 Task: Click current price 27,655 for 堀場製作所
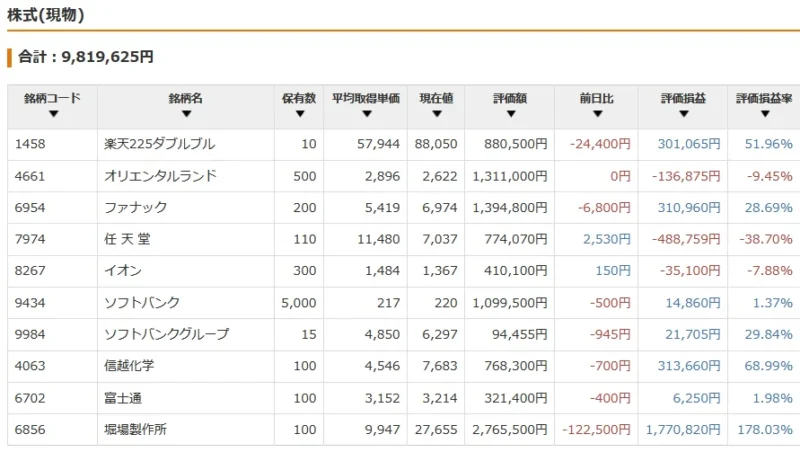tap(436, 430)
